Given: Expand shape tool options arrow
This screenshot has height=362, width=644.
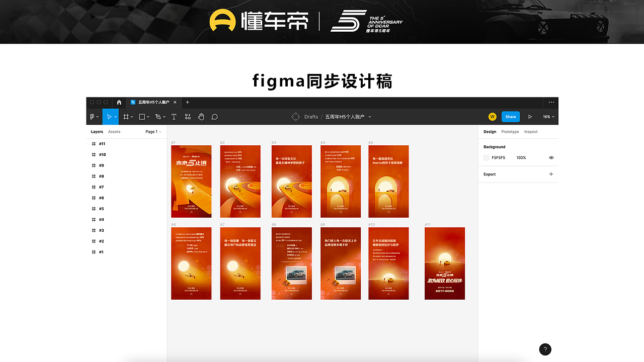Looking at the screenshot, I should [x=148, y=117].
